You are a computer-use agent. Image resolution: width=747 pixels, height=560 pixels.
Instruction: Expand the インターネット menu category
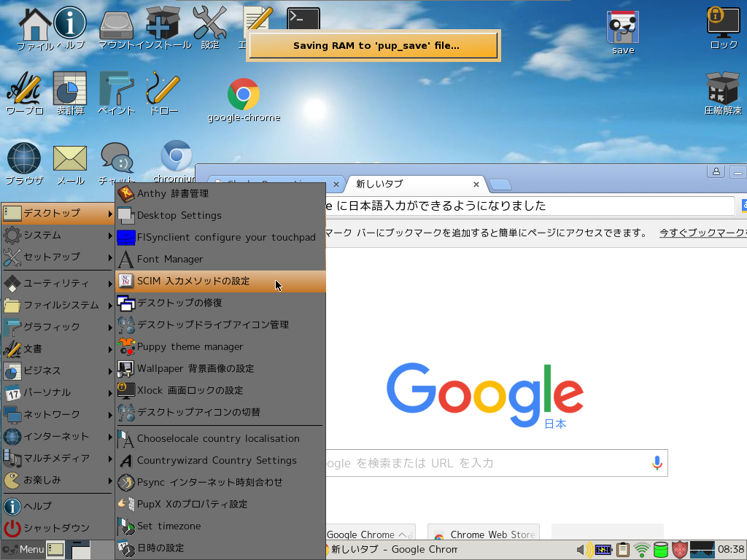pyautogui.click(x=58, y=436)
